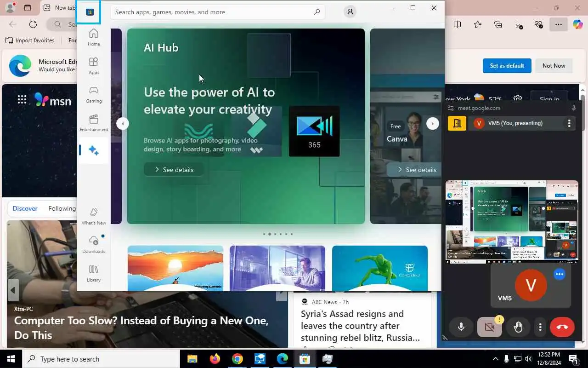Viewport: 588px width, 368px height.
Task: Click Set as default button in Edge
Action: [507, 66]
